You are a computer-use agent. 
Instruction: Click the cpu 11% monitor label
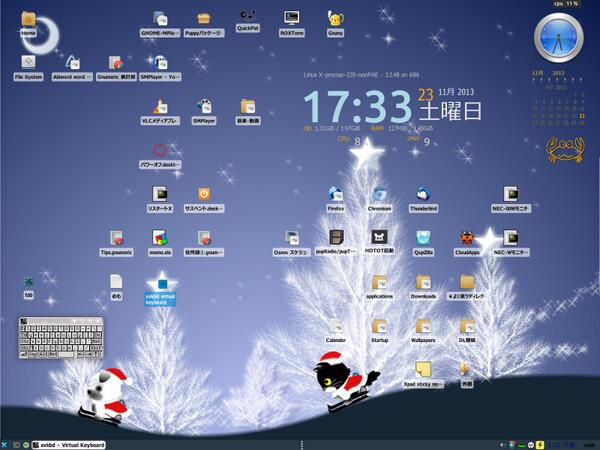567,3
